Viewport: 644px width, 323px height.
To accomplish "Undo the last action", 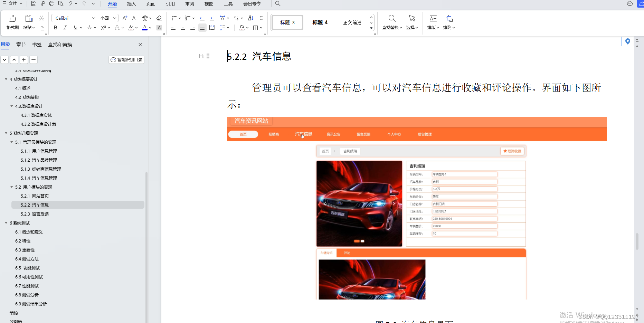I will point(70,3).
